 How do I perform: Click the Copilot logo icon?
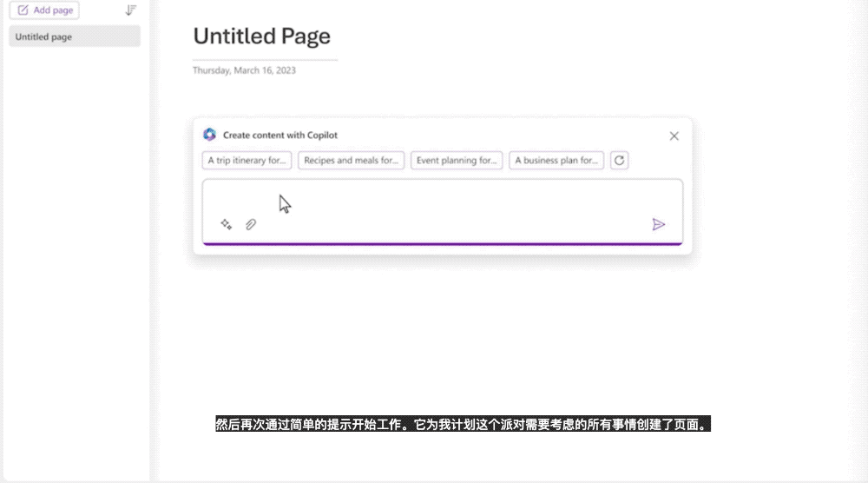coord(209,135)
